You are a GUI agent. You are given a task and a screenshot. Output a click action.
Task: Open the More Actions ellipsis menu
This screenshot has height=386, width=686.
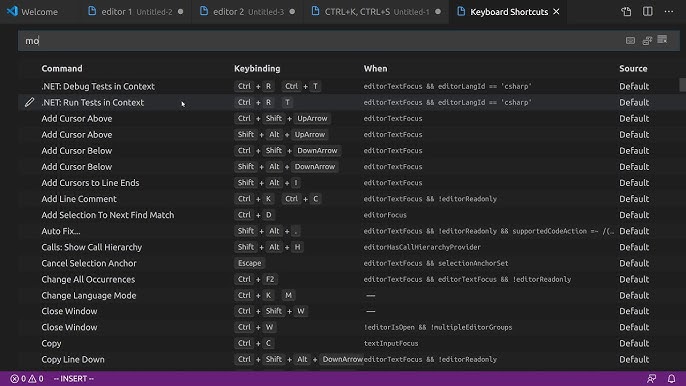669,12
